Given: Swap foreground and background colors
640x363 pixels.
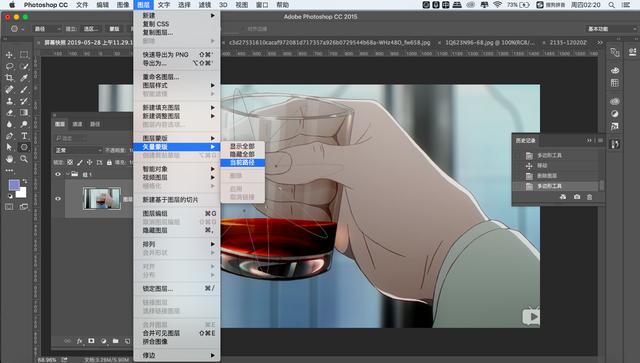Looking at the screenshot, I should coord(25,181).
